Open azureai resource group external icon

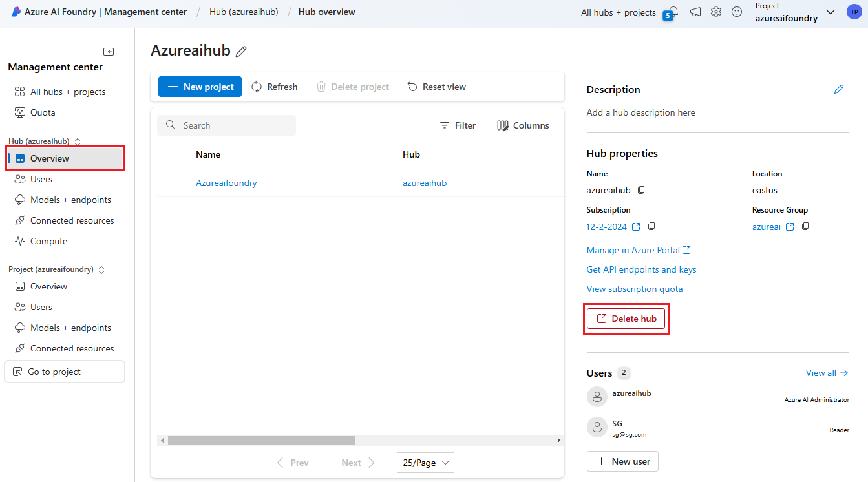[x=790, y=227]
